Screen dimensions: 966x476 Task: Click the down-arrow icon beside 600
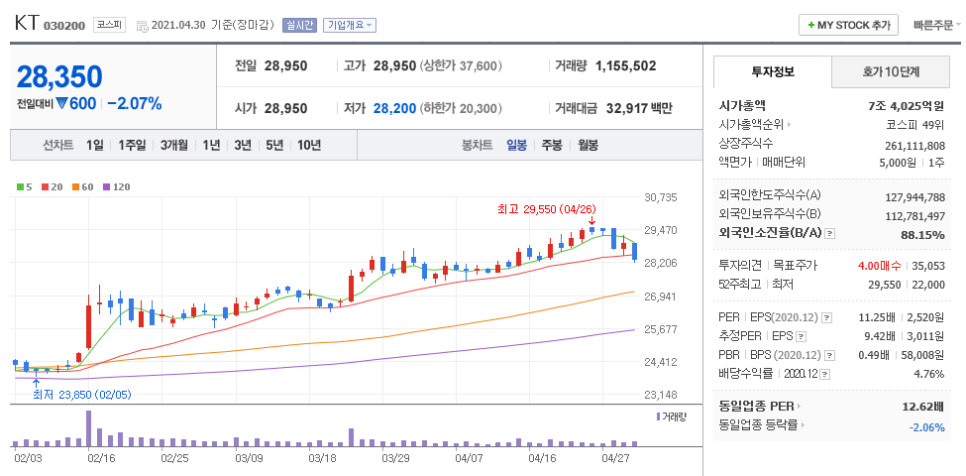pyautogui.click(x=62, y=103)
